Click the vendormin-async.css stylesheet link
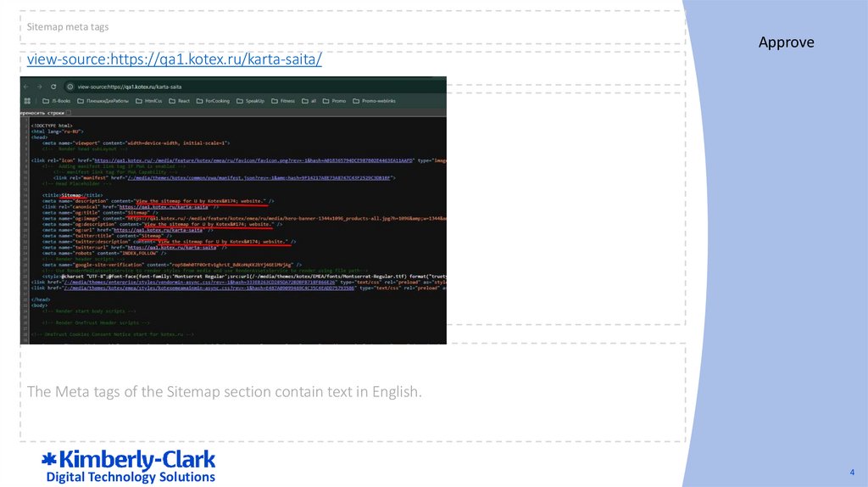Viewport: 868px width, 487px height. click(x=199, y=282)
